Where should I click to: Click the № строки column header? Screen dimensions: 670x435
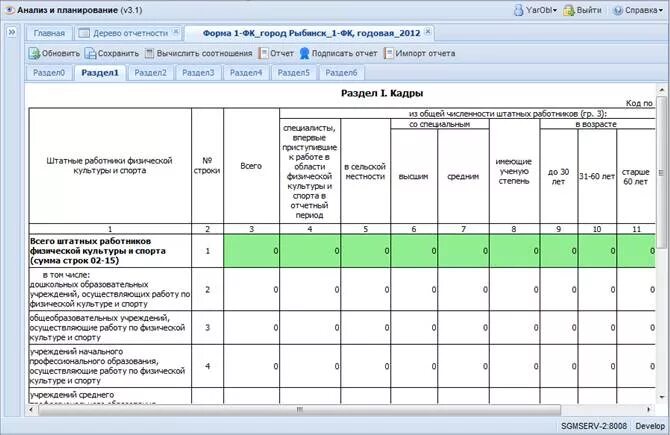[x=207, y=166]
